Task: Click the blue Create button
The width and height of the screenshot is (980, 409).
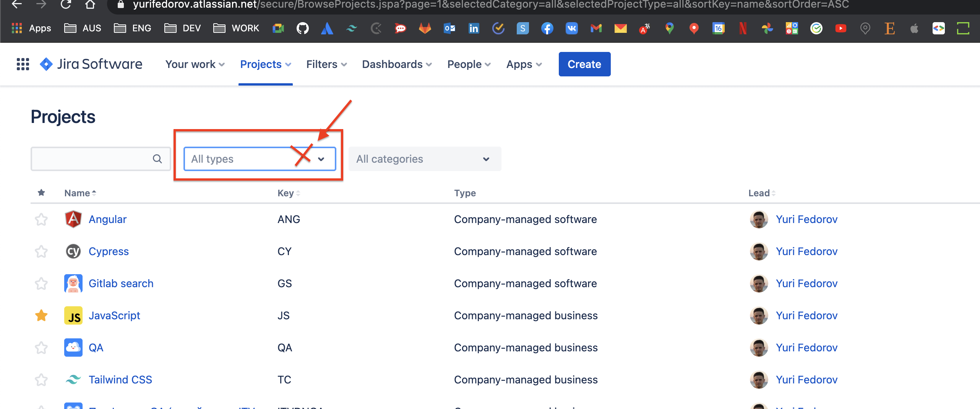Action: 584,64
